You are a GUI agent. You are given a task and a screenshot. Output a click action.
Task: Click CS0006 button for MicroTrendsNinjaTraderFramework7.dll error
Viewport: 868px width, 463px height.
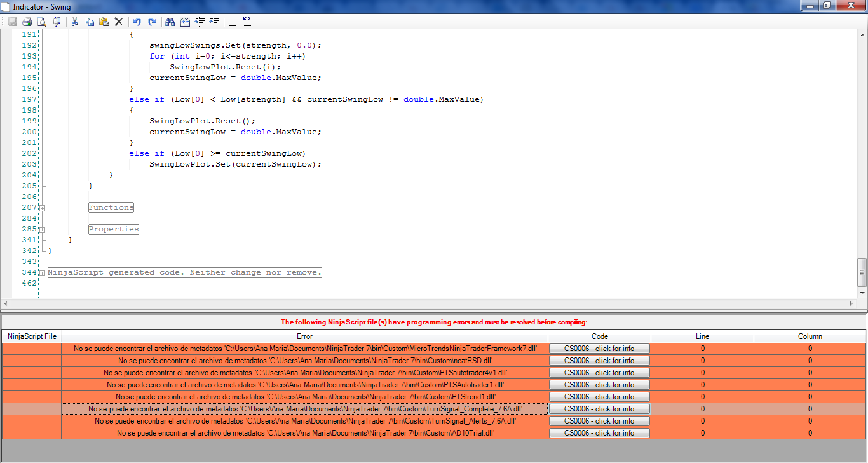600,349
